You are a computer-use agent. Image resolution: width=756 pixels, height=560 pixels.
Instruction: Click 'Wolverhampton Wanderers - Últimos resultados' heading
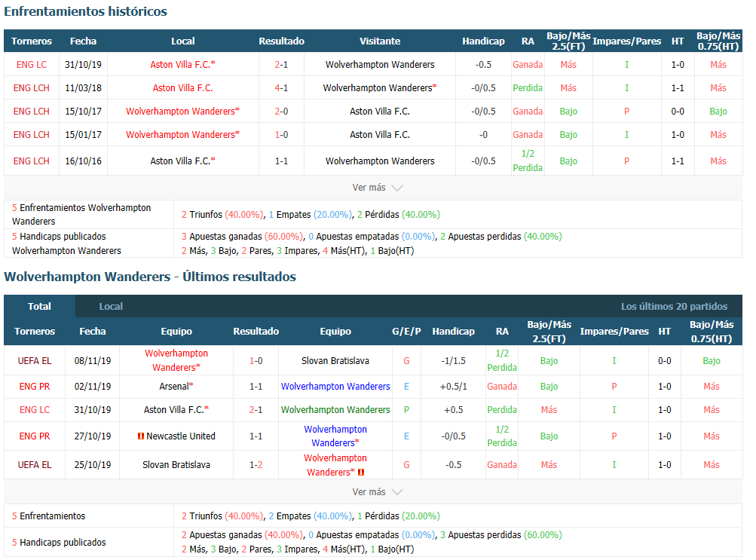coord(150,277)
